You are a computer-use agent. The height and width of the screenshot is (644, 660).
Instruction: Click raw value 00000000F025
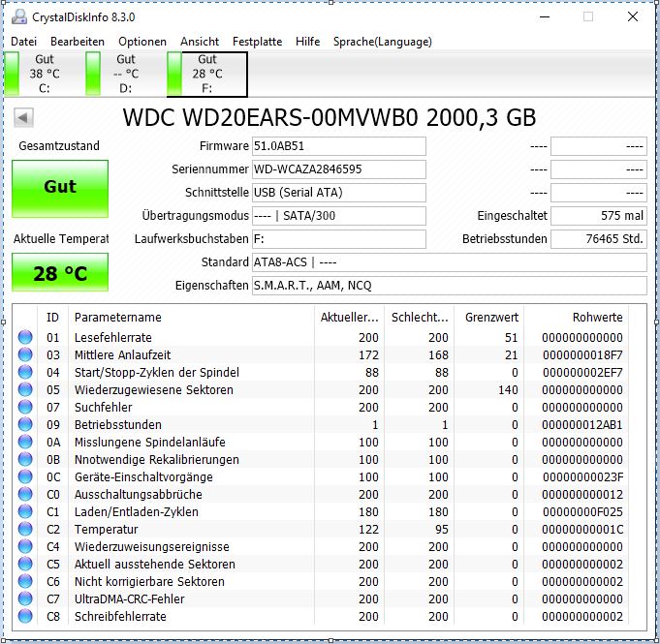tap(582, 512)
